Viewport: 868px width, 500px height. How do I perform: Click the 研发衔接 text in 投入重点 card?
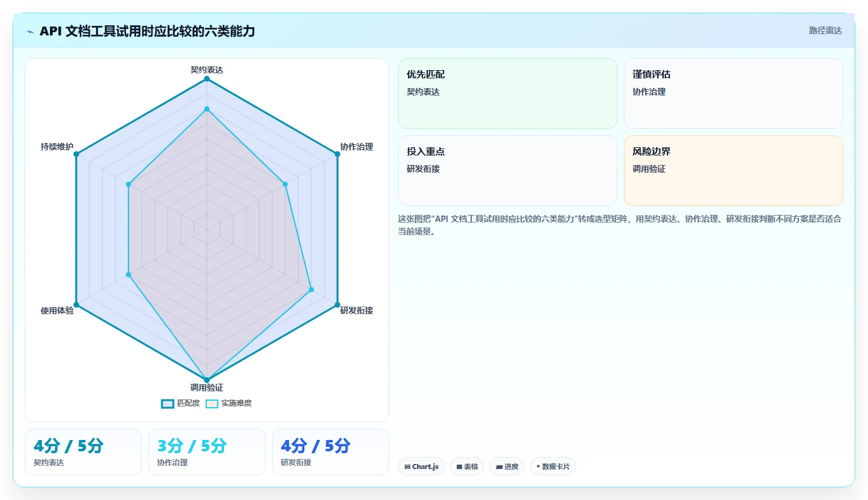[x=423, y=169]
